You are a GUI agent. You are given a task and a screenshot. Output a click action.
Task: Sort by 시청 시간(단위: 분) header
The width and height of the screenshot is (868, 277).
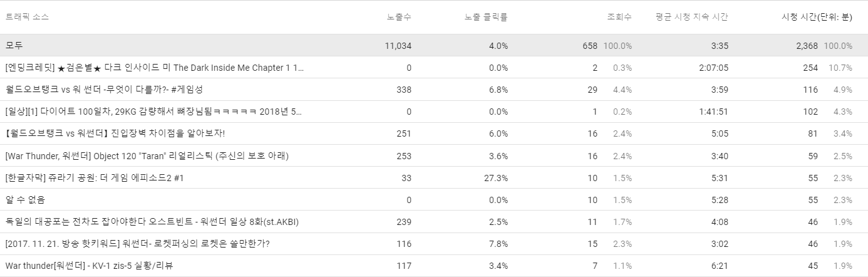click(812, 17)
